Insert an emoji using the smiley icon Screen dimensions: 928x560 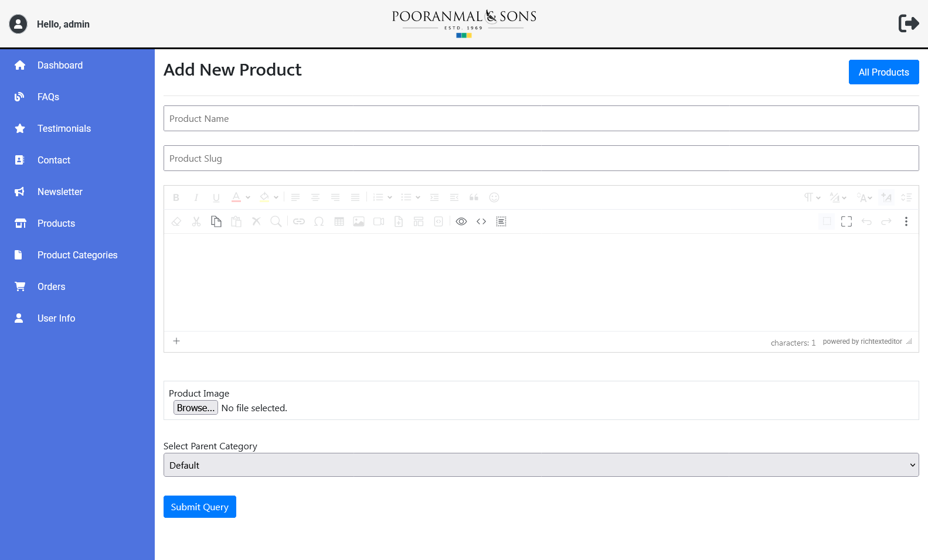(494, 197)
